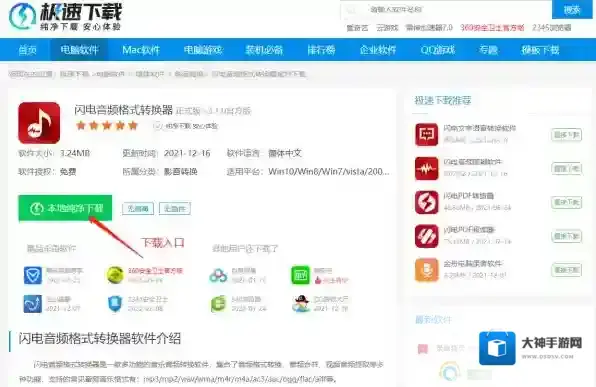Click the 2345安全卫士 software name link
The image size is (596, 387).
click(x=147, y=299)
